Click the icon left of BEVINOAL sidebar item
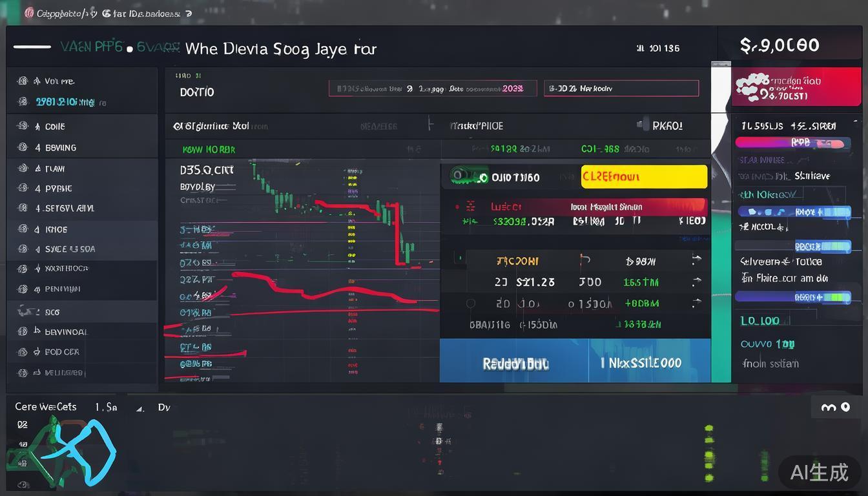Image resolution: width=868 pixels, height=496 pixels. click(23, 331)
